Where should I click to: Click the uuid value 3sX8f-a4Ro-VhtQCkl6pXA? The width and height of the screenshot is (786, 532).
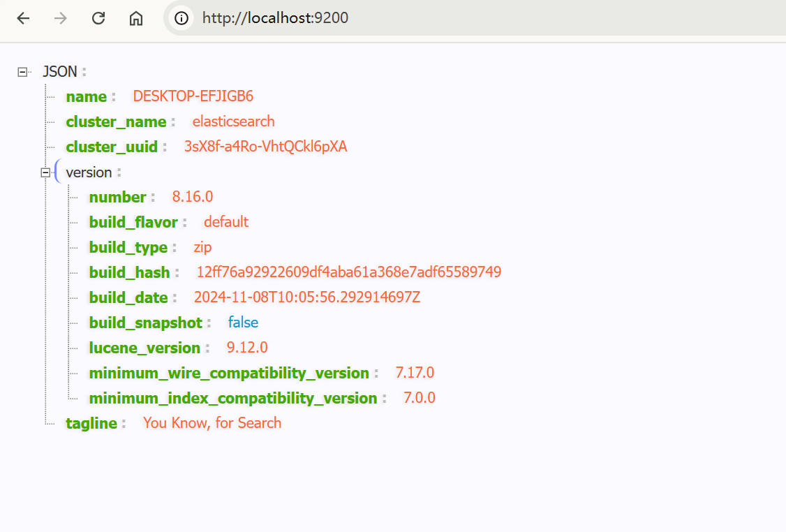(266, 147)
